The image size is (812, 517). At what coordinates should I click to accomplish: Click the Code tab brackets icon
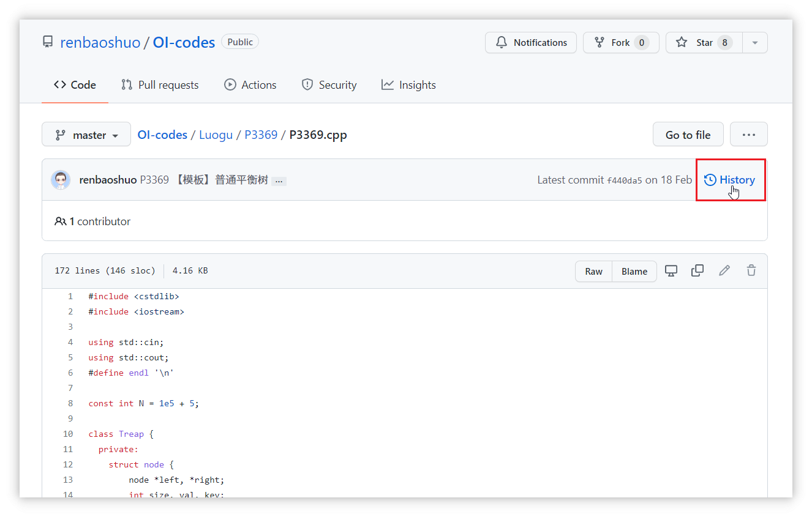[59, 84]
